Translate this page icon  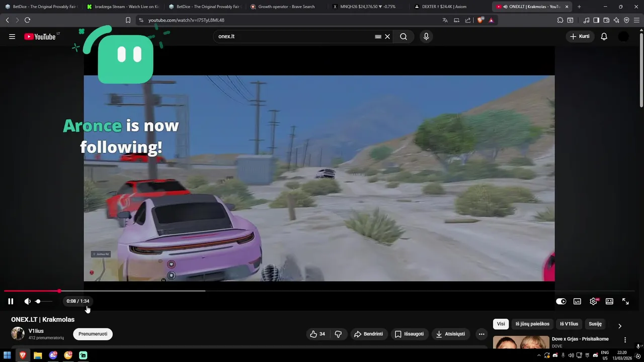[445, 20]
